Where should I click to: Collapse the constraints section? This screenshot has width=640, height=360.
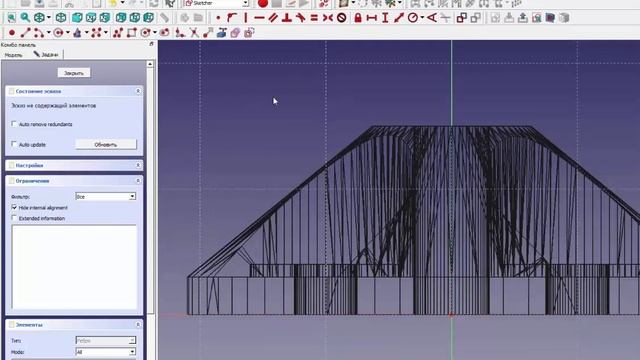tap(138, 180)
